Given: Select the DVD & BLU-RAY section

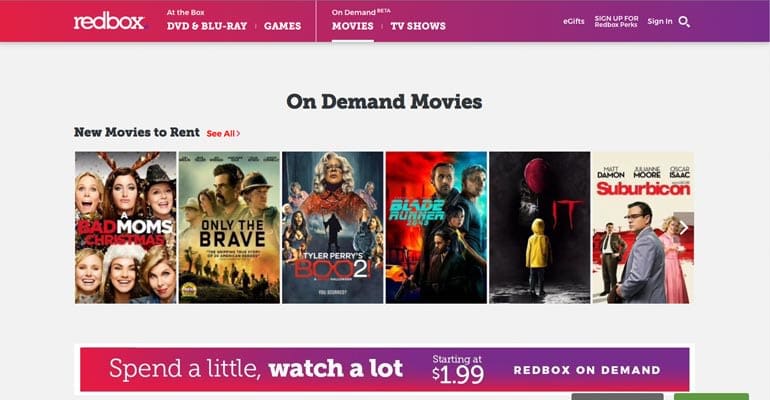Looking at the screenshot, I should tap(207, 26).
